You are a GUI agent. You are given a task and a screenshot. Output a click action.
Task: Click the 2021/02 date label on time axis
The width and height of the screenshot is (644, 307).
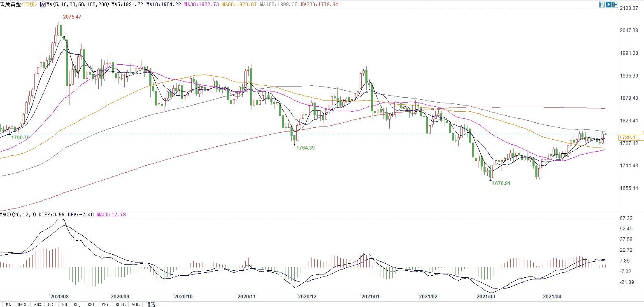point(428,296)
